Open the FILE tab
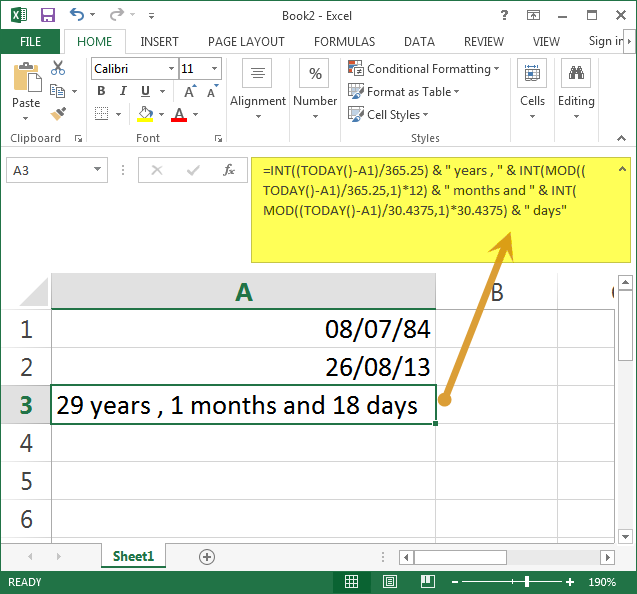Screen dimensions: 637x594 (x=30, y=41)
